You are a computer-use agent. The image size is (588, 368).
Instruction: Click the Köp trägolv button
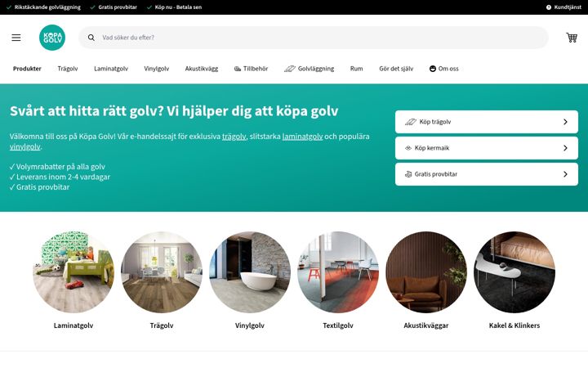pyautogui.click(x=487, y=122)
